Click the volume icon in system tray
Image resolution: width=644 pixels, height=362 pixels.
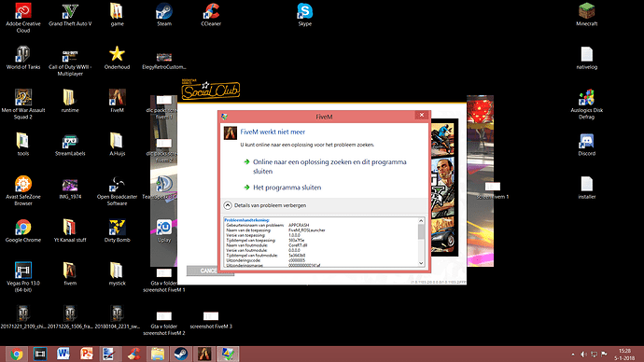coord(583,355)
